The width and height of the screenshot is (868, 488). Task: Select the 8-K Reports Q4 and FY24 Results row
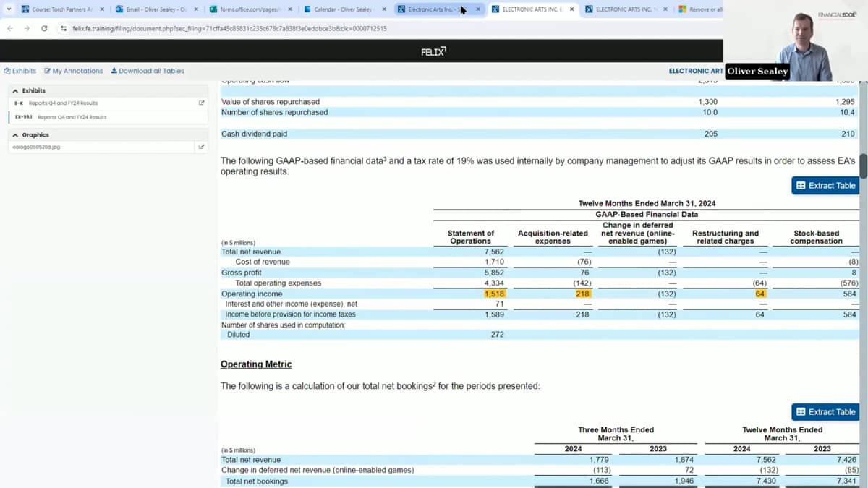109,103
